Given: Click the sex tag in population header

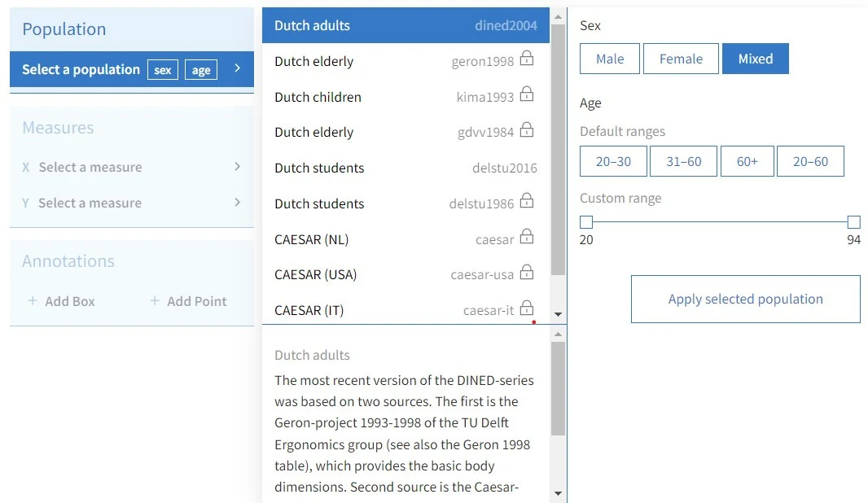Looking at the screenshot, I should coord(163,70).
